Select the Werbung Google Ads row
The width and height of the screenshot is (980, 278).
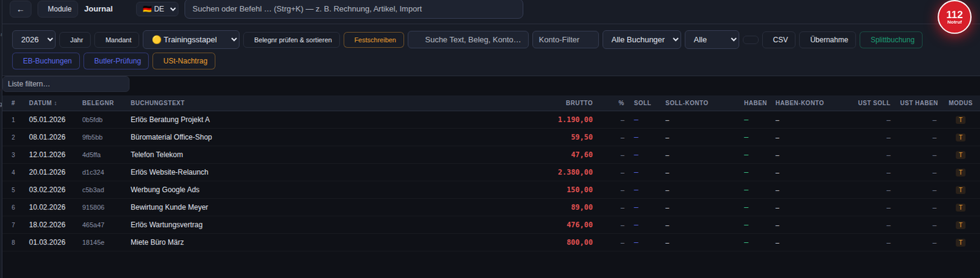[x=490, y=190]
